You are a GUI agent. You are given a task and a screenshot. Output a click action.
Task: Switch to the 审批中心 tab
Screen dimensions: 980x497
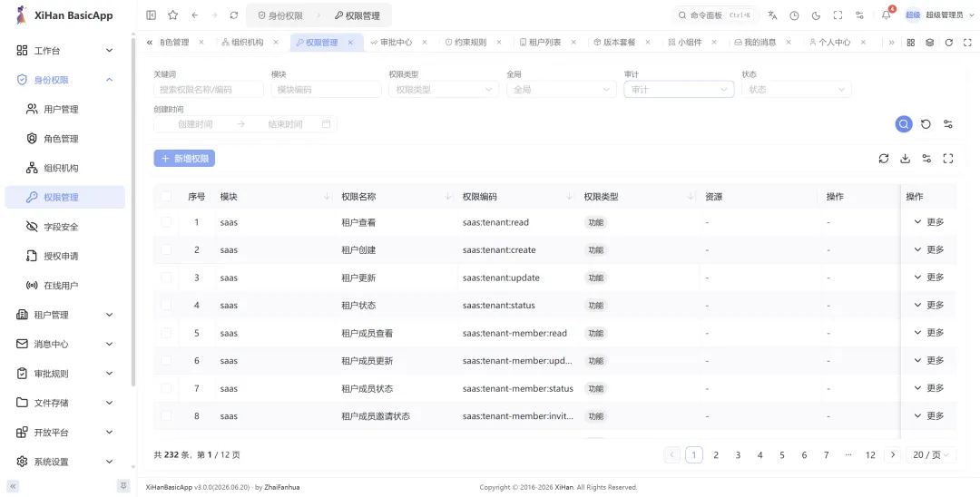pos(396,43)
